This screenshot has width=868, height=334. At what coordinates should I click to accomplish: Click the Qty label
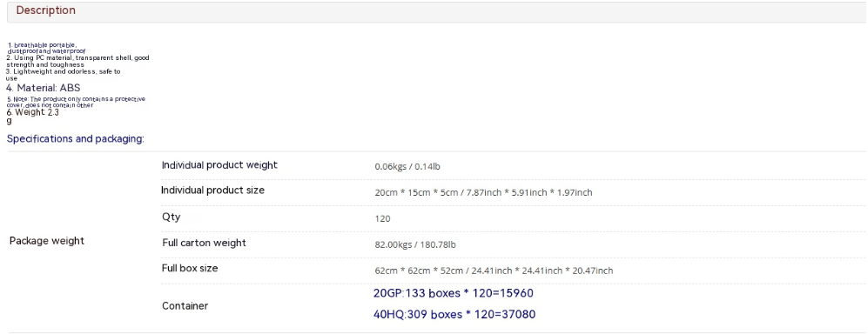click(x=171, y=217)
